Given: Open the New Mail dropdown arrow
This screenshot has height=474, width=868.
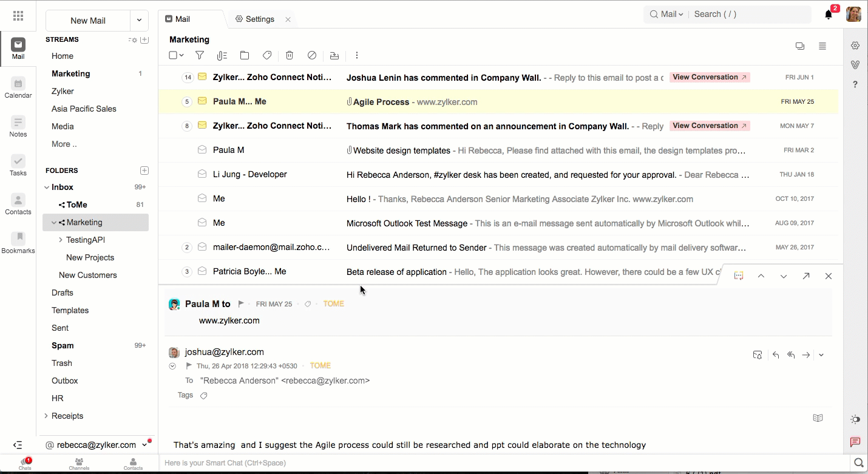Looking at the screenshot, I should pyautogui.click(x=139, y=20).
